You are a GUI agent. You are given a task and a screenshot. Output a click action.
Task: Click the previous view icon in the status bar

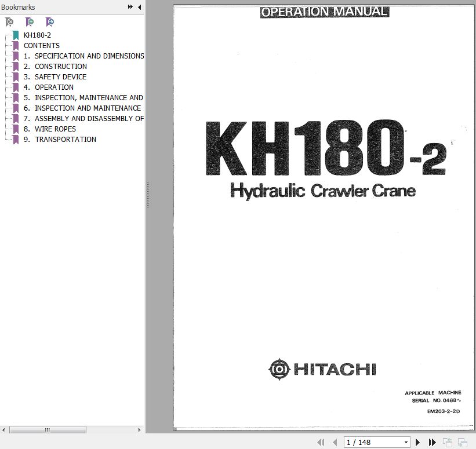(448, 442)
